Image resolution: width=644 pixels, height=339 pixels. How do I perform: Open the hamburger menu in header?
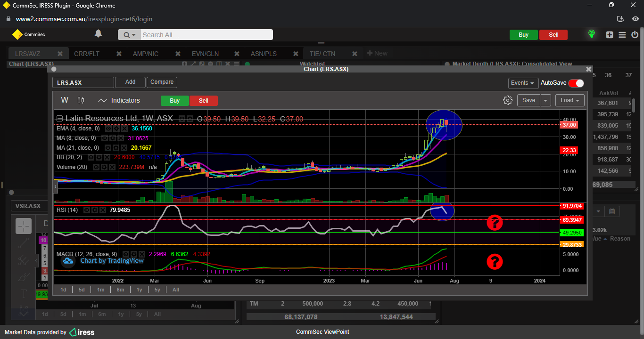(622, 35)
